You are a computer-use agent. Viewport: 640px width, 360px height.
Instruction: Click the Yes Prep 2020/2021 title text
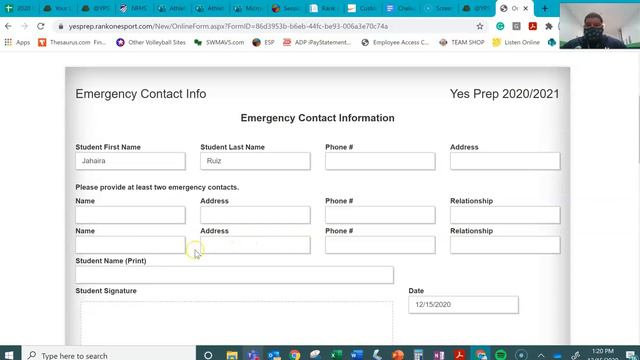pyautogui.click(x=504, y=94)
